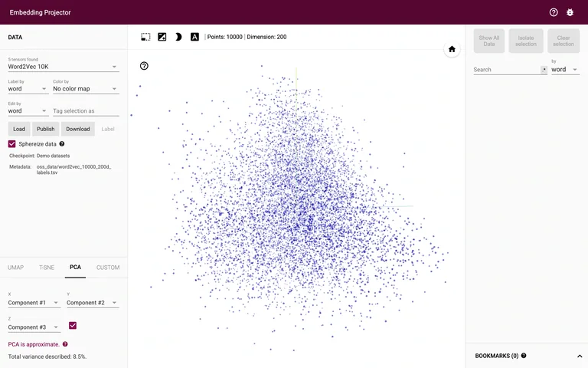This screenshot has width=588, height=368.
Task: Click PCA is approximate help icon
Action: [x=65, y=344]
